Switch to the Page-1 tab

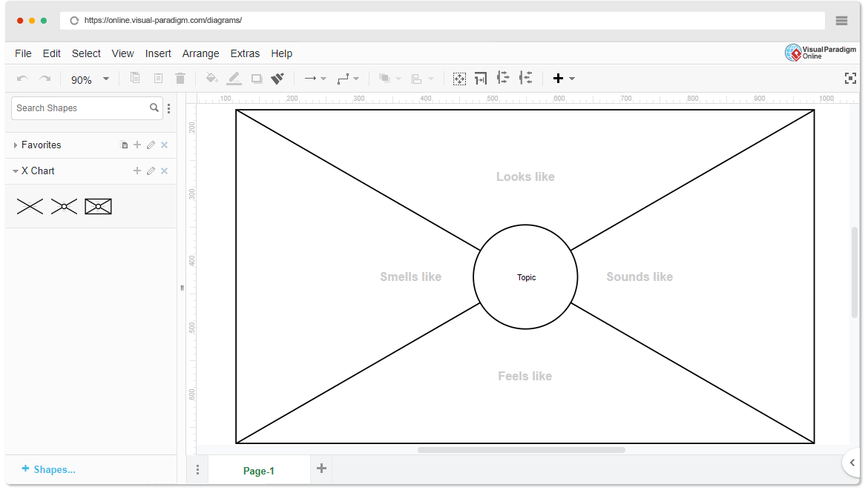(x=258, y=471)
